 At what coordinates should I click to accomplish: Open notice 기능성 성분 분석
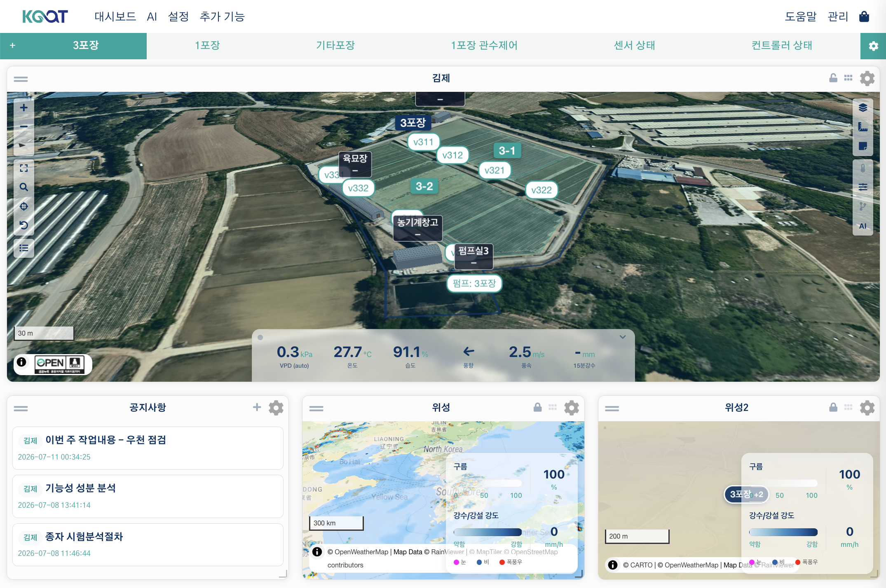148,496
